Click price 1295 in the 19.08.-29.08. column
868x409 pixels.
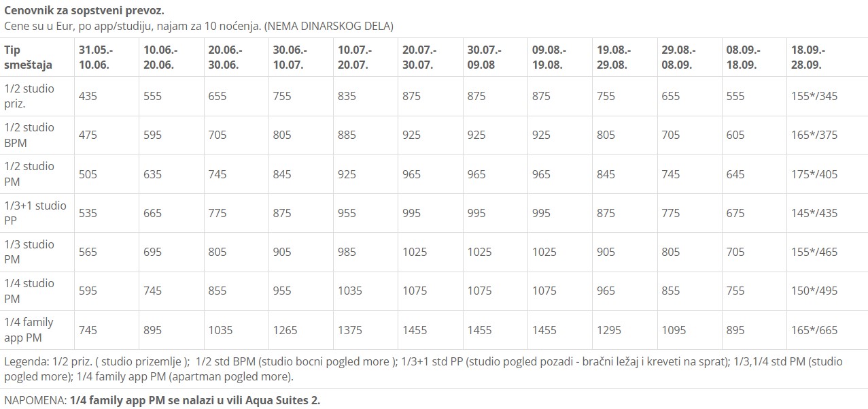click(x=609, y=330)
